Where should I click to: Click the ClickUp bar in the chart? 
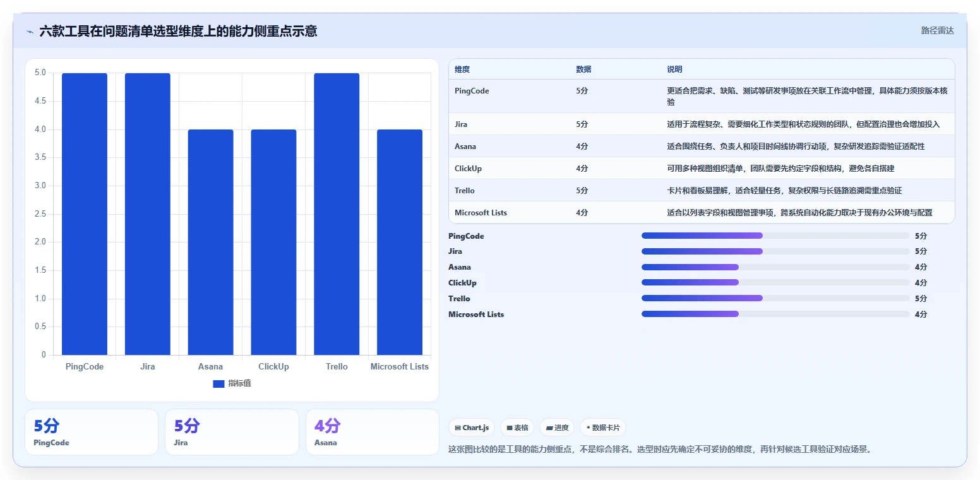[x=273, y=243]
